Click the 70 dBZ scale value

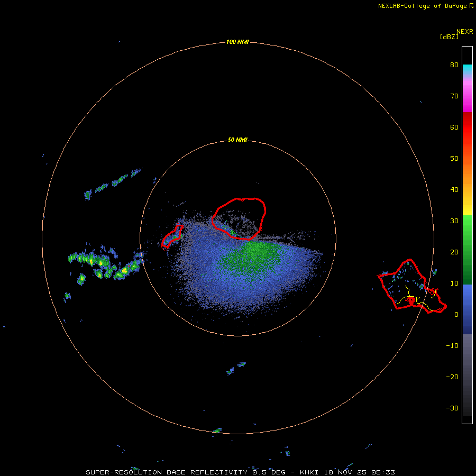454,96
